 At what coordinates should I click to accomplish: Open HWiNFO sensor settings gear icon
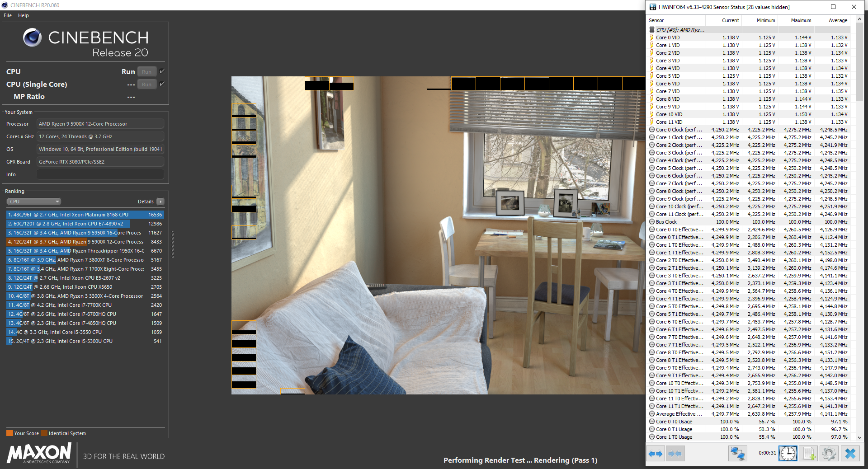829,453
